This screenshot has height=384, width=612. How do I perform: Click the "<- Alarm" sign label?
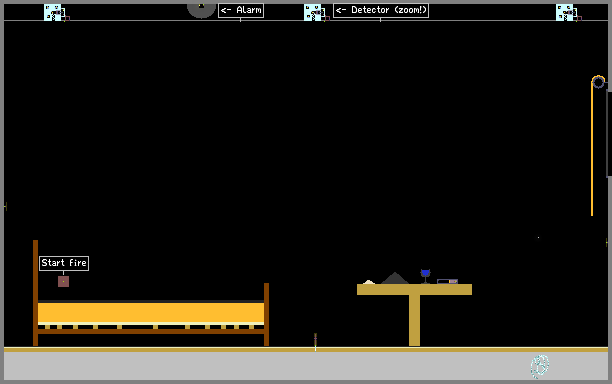(241, 10)
